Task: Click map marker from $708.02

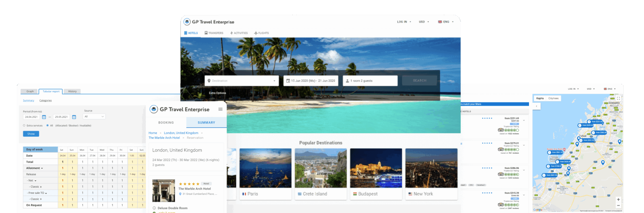Action: click(x=554, y=166)
